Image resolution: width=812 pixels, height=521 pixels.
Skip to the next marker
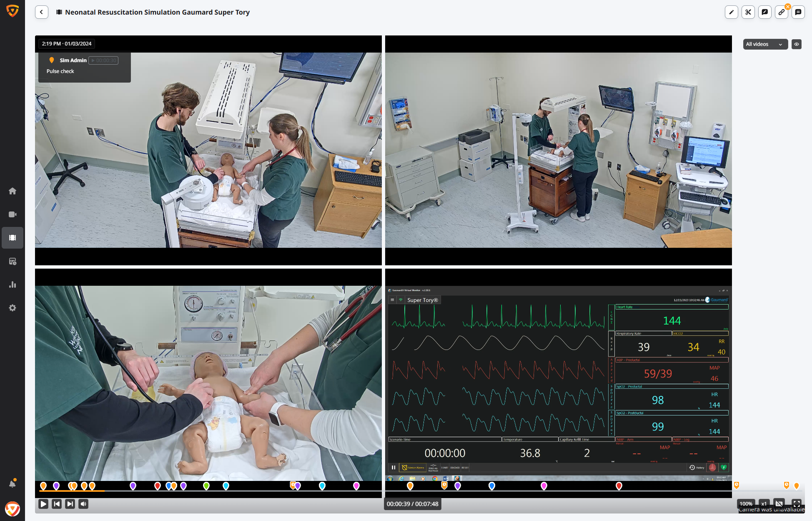tap(70, 504)
